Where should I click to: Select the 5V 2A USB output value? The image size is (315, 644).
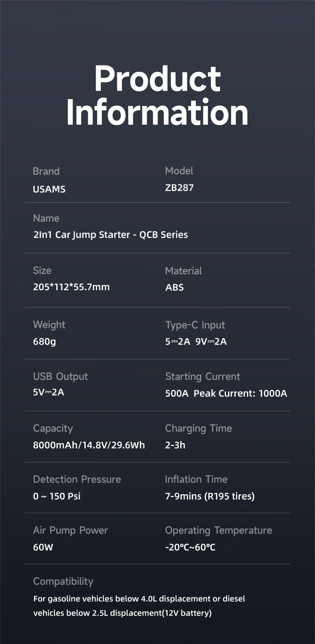click(48, 393)
